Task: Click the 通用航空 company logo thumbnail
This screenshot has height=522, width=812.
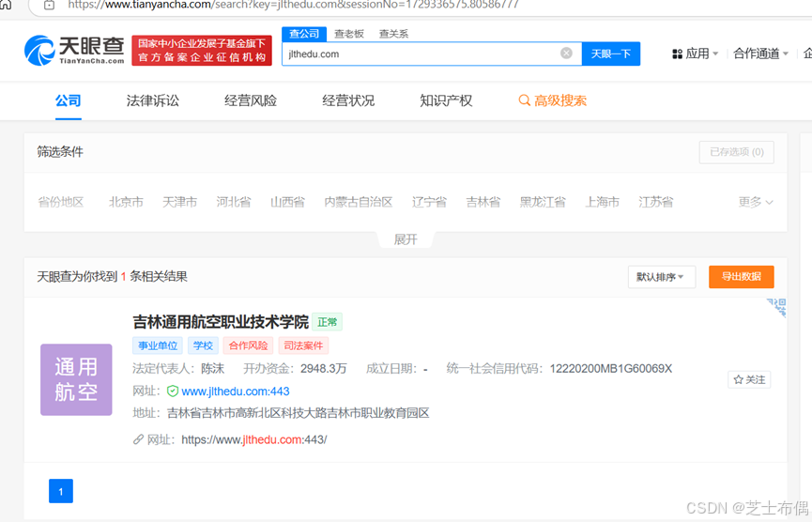Action: (76, 379)
